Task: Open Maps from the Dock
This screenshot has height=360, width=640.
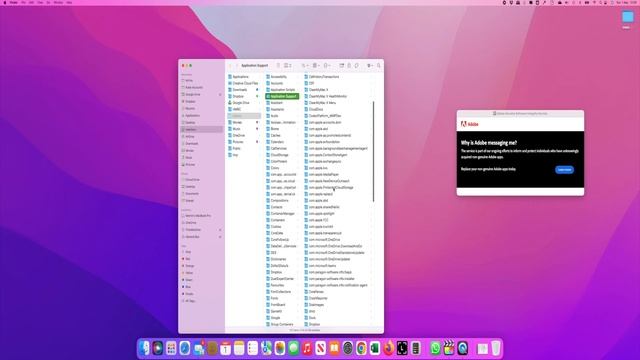Action: (x=266, y=348)
